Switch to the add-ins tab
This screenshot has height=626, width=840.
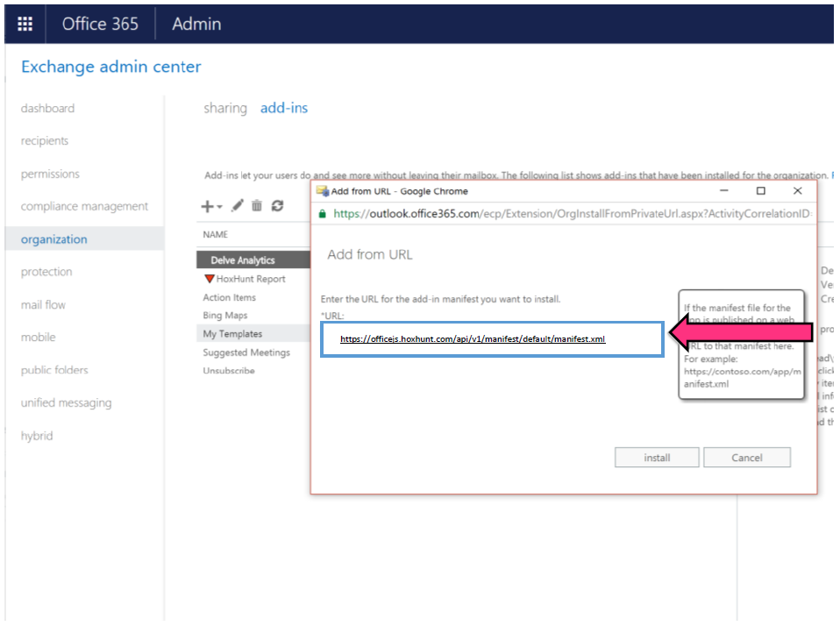[284, 108]
